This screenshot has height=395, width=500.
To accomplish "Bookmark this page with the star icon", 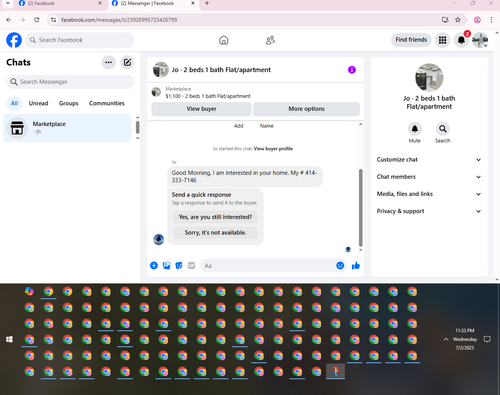I will point(458,20).
